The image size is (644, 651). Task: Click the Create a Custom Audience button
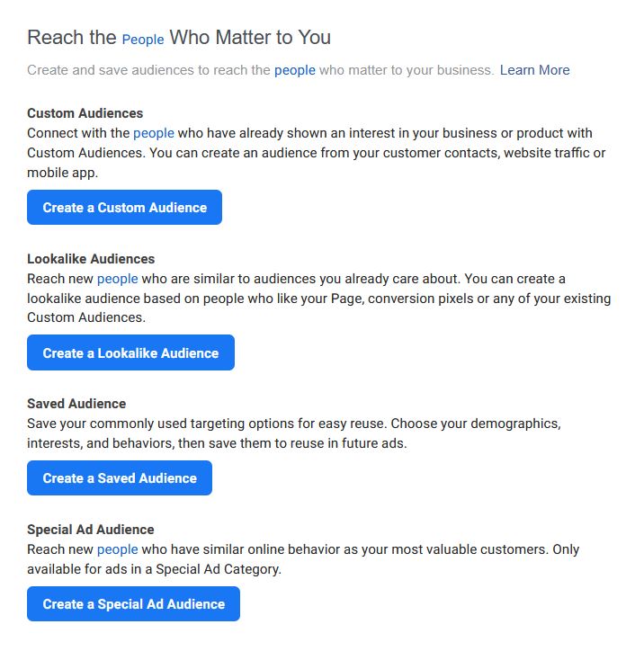124,207
